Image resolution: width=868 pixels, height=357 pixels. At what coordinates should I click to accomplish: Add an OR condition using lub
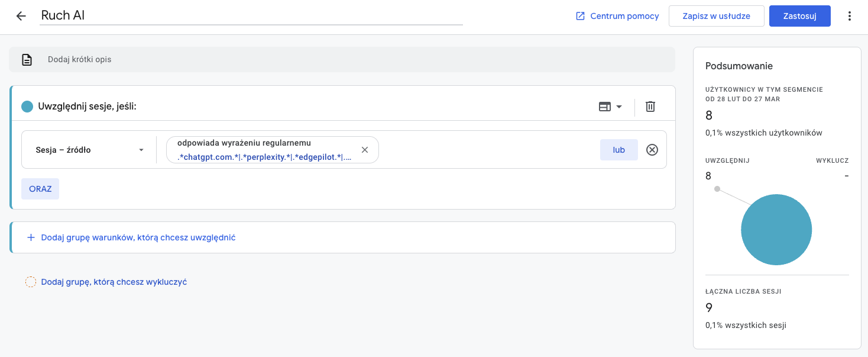[x=618, y=150]
